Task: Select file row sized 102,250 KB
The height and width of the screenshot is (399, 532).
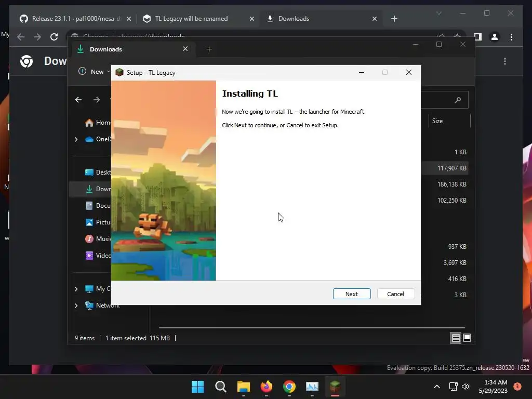Action: click(445, 200)
